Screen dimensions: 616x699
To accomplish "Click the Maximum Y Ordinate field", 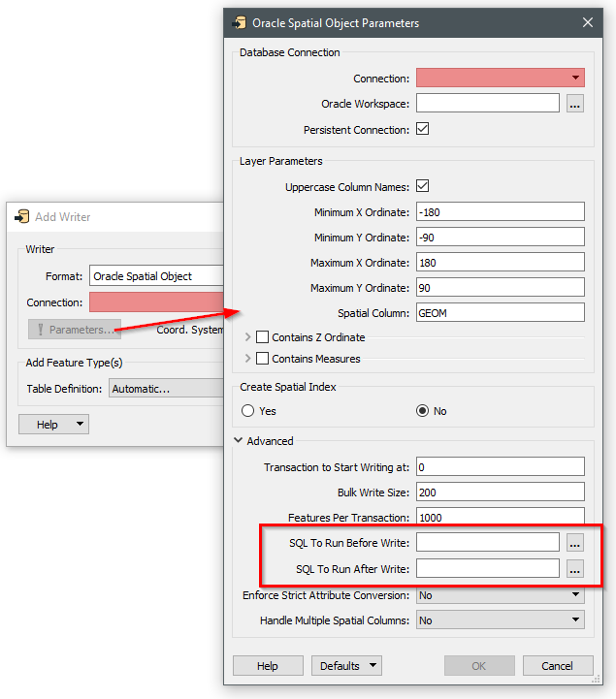I will point(500,288).
